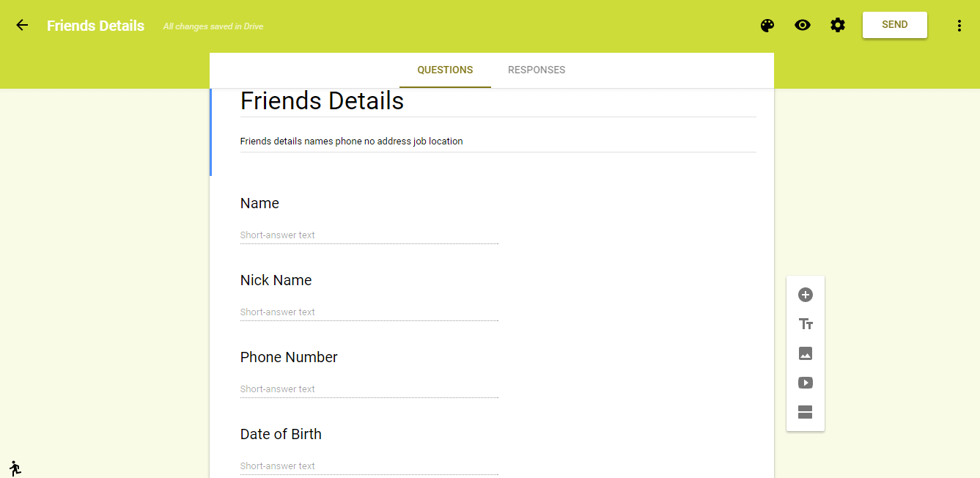Click the Friends Details form name in header
Viewport: 980px width, 478px height.
96,26
